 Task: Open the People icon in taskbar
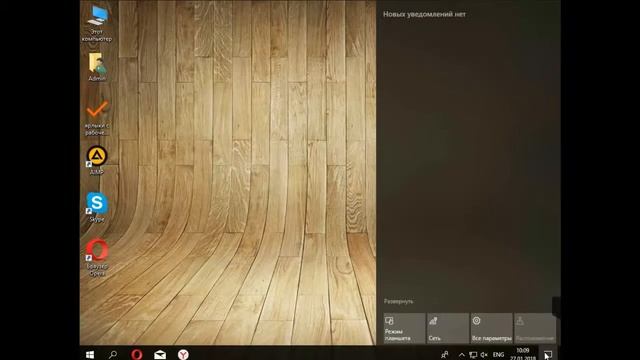(x=445, y=354)
